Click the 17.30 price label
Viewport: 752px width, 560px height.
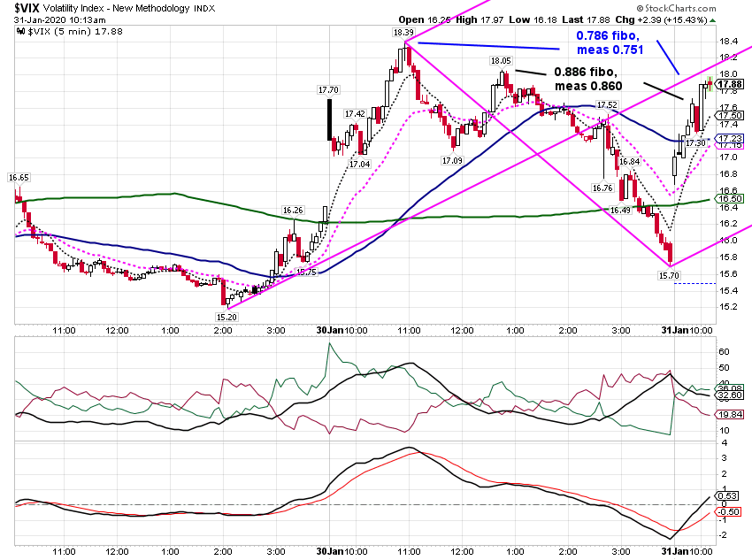(695, 143)
